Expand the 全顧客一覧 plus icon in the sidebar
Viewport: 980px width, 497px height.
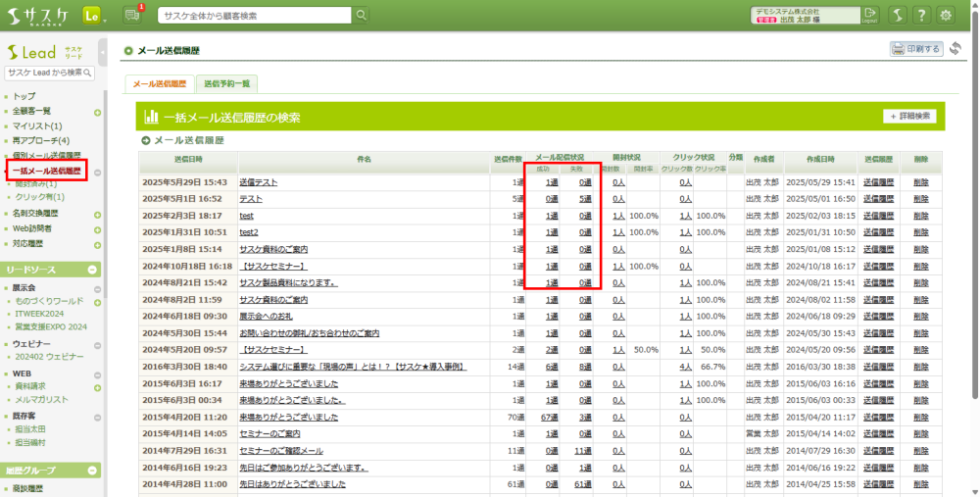[97, 112]
